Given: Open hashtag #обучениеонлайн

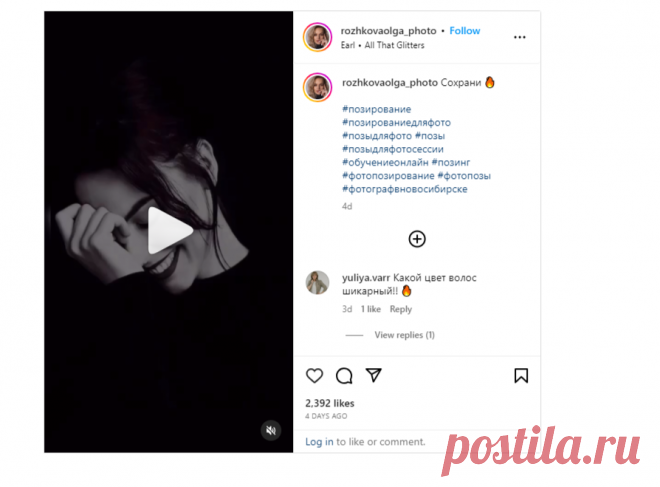Looking at the screenshot, I should pos(385,162).
